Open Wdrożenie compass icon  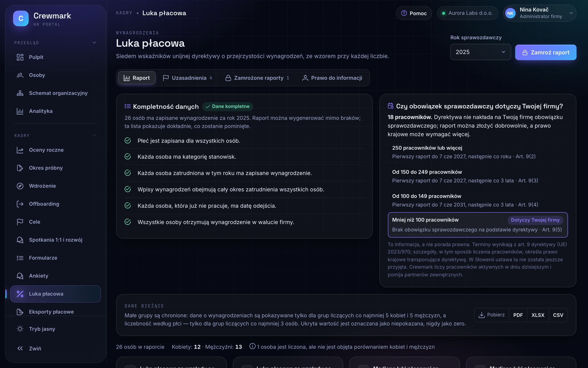pos(20,186)
